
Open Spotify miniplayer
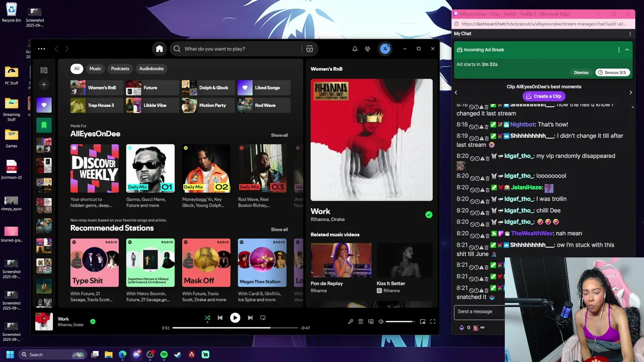click(x=423, y=322)
